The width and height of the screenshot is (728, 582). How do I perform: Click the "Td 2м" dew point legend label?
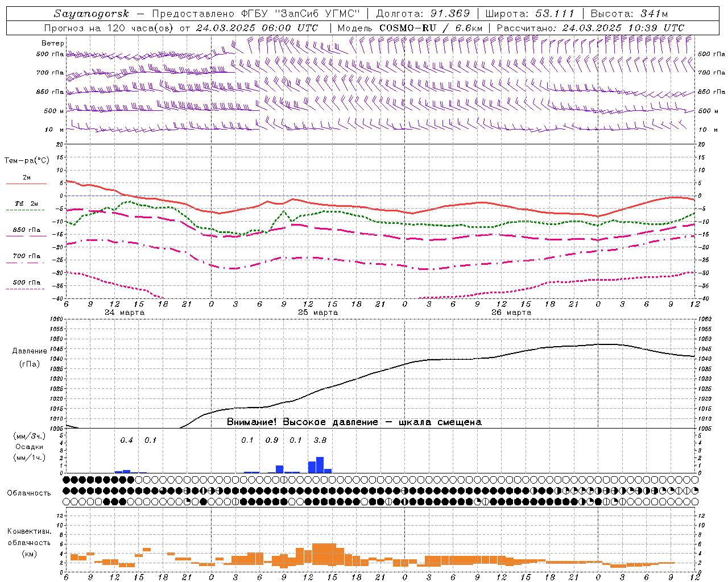pyautogui.click(x=27, y=203)
